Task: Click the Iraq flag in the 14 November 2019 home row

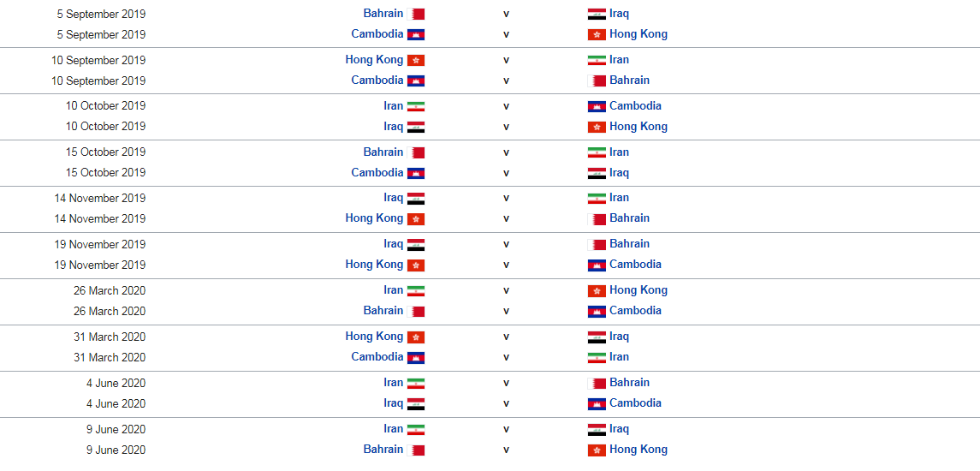Action: click(x=416, y=199)
